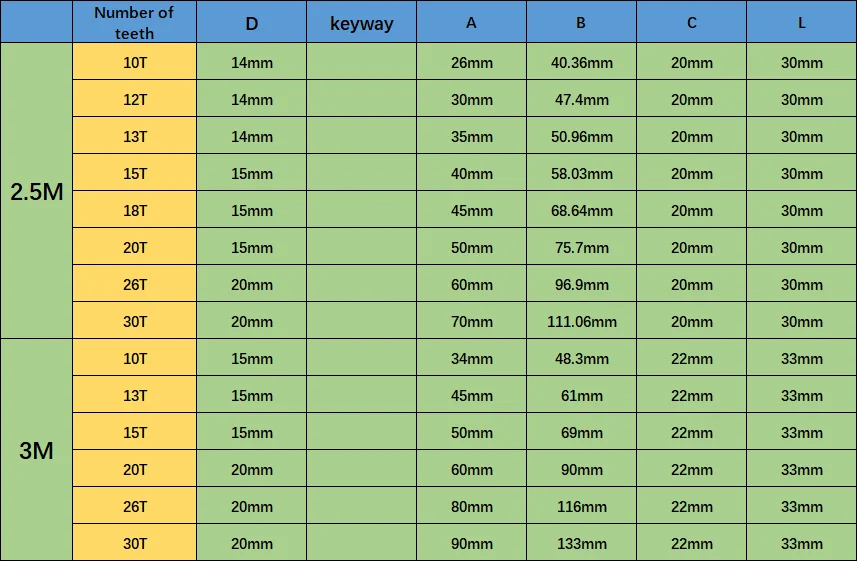Click the 116mm cell
The height and width of the screenshot is (562, 857).
point(582,506)
